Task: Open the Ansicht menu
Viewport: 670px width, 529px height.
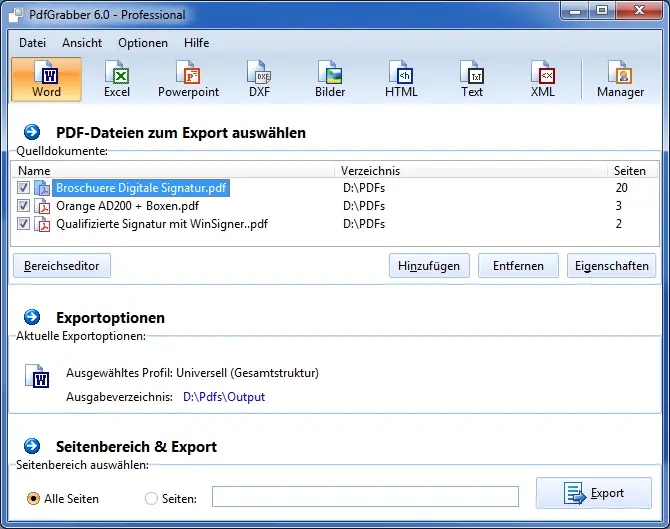Action: tap(82, 43)
